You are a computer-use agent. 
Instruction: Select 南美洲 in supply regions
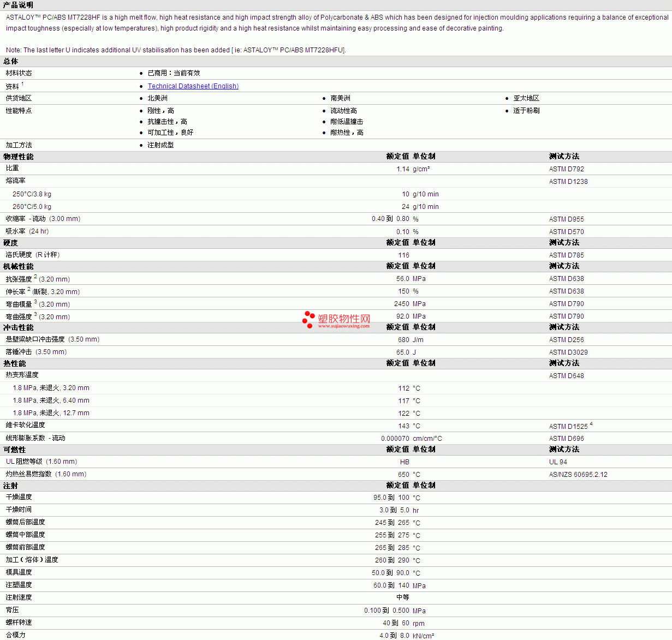[340, 98]
